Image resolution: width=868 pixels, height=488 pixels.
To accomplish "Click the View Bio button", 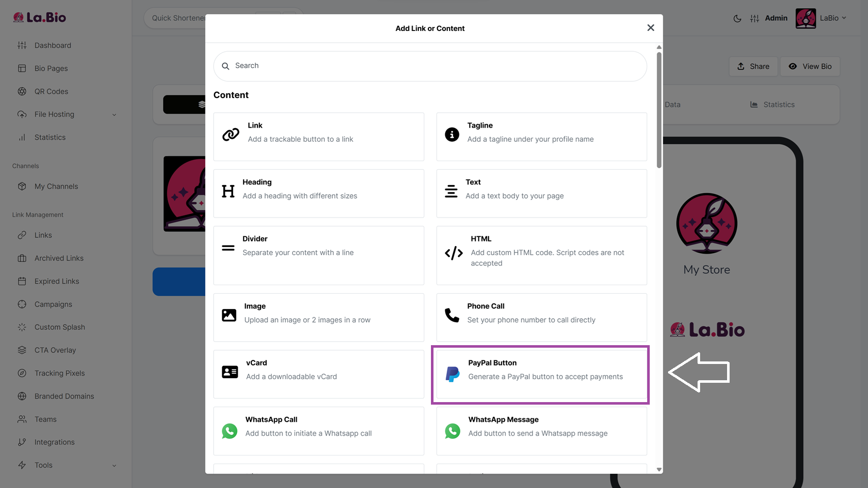I will coord(810,67).
